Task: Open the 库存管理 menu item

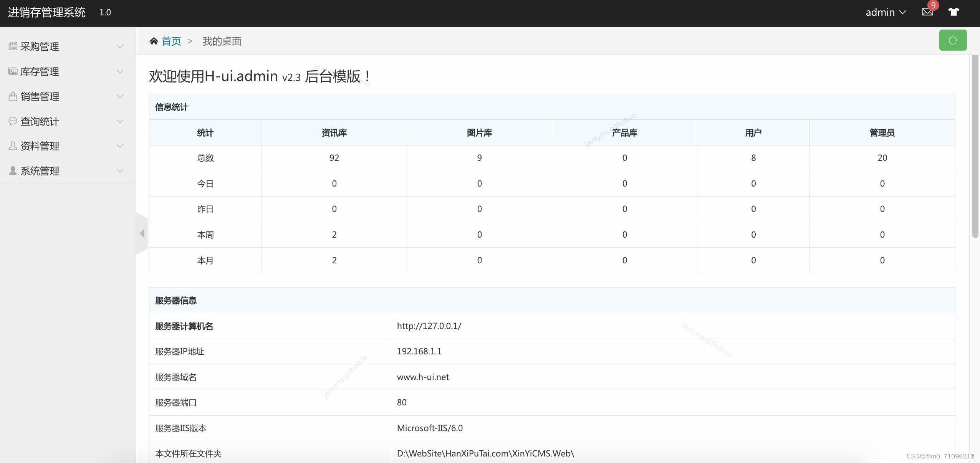Action: pyautogui.click(x=40, y=71)
